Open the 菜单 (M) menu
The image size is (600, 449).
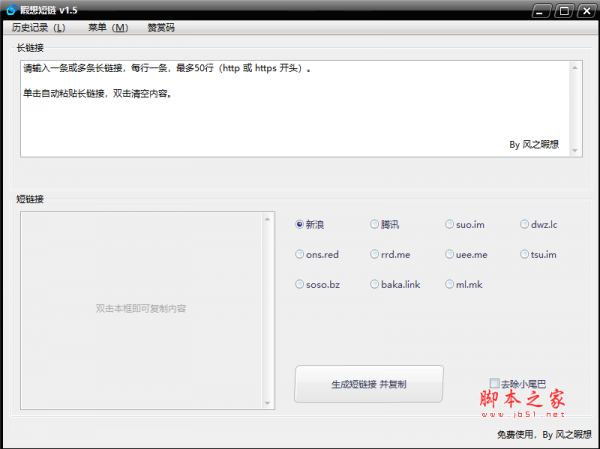point(108,28)
